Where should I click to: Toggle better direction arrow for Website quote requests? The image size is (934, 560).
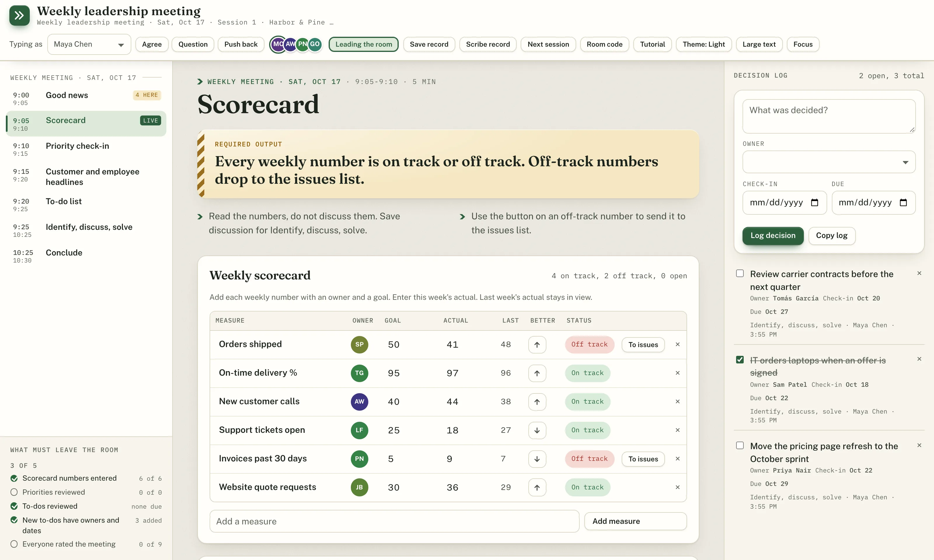click(537, 488)
